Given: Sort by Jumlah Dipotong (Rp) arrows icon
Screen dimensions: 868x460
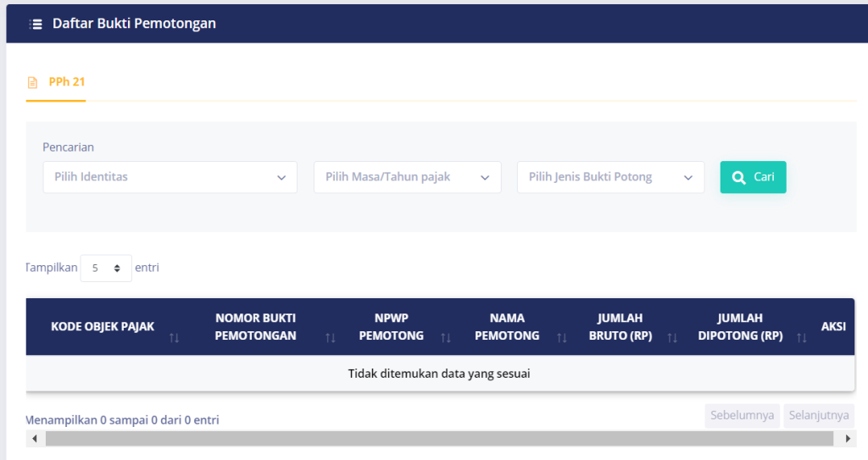Looking at the screenshot, I should [801, 338].
